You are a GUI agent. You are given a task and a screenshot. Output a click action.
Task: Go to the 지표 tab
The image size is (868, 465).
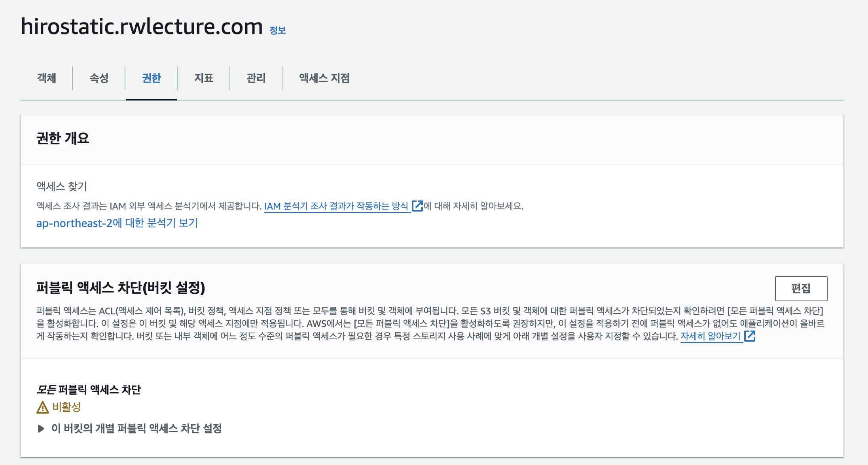coord(204,78)
